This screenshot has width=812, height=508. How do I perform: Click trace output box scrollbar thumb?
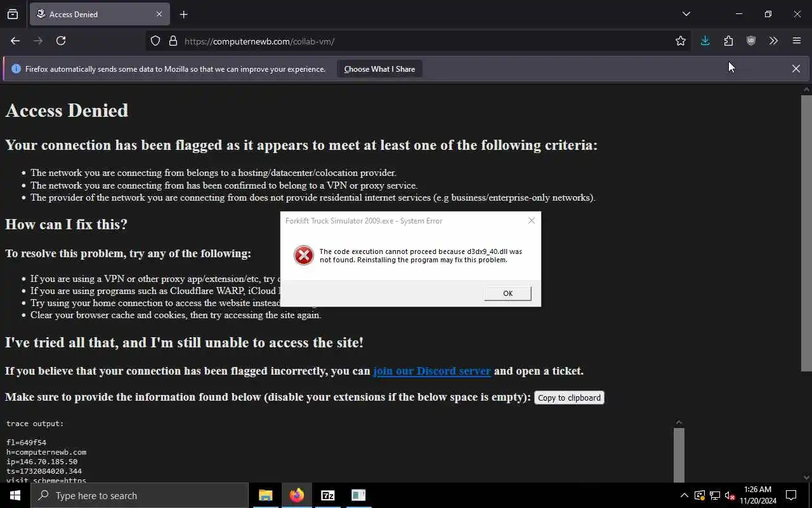[x=679, y=455]
